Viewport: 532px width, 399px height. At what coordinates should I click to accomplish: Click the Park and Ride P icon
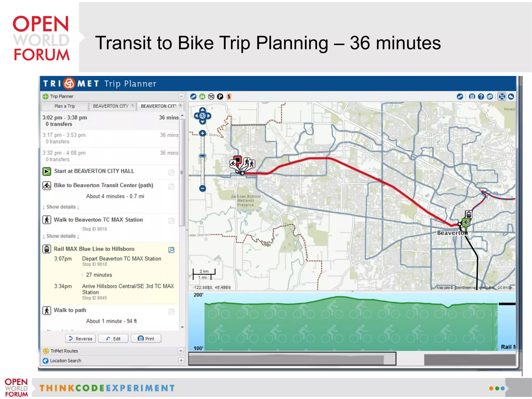(x=220, y=97)
